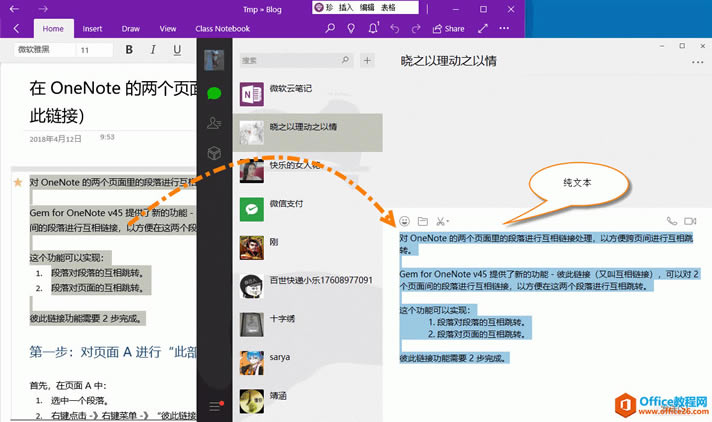Toggle underline formatting in OneNote

coord(177,50)
